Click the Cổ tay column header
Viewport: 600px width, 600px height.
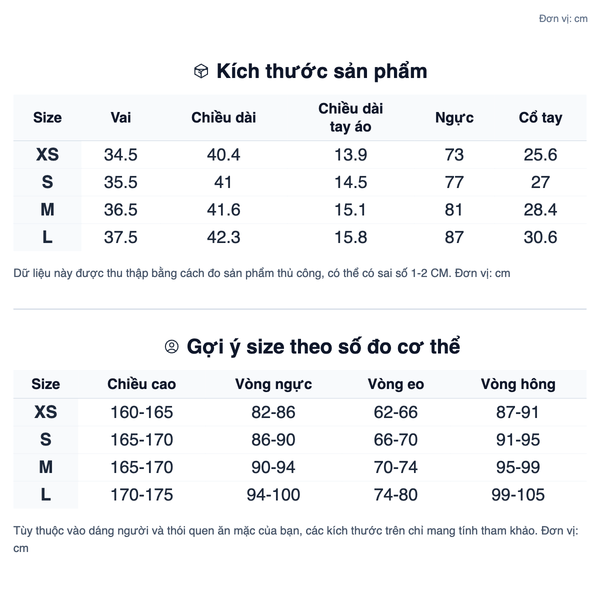540,118
